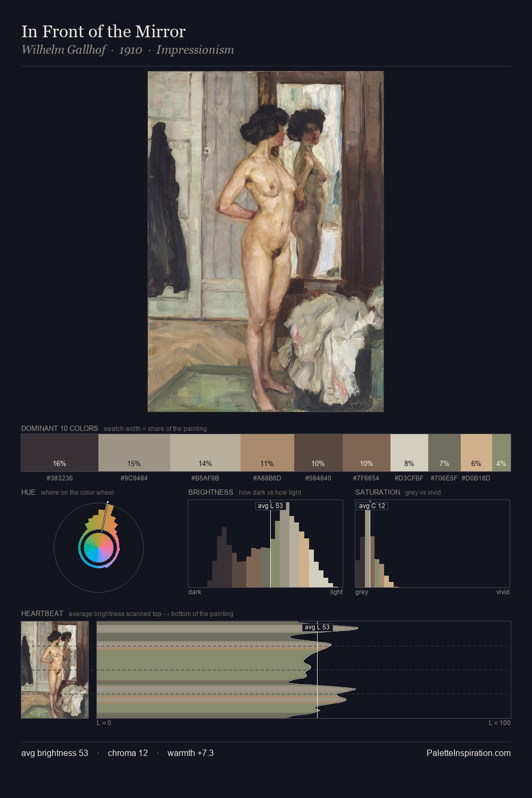Click the 'avg C 12' saturation label
This screenshot has height=798, width=532.
coord(372,506)
